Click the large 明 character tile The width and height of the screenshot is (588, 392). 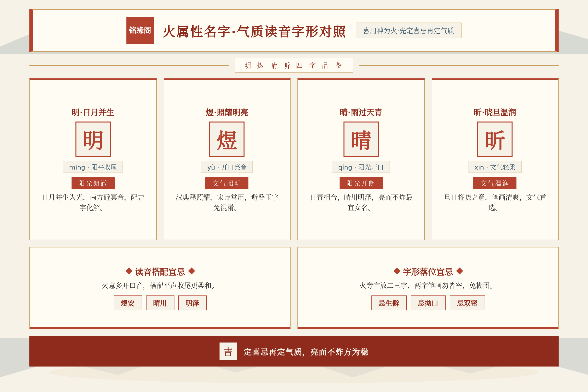pyautogui.click(x=93, y=139)
